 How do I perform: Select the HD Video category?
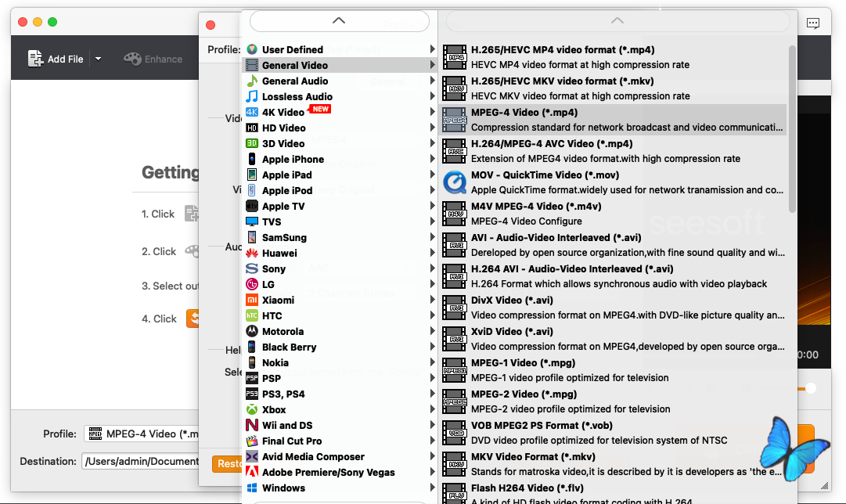283,128
